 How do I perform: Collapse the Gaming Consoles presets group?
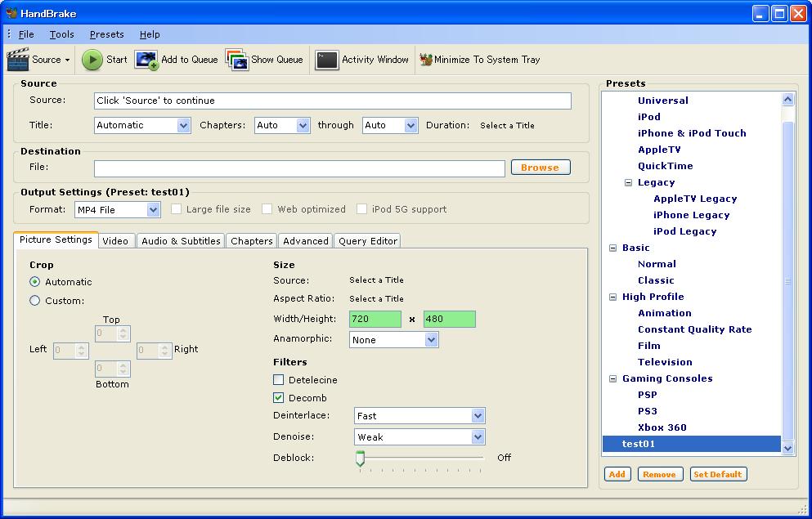pyautogui.click(x=612, y=378)
